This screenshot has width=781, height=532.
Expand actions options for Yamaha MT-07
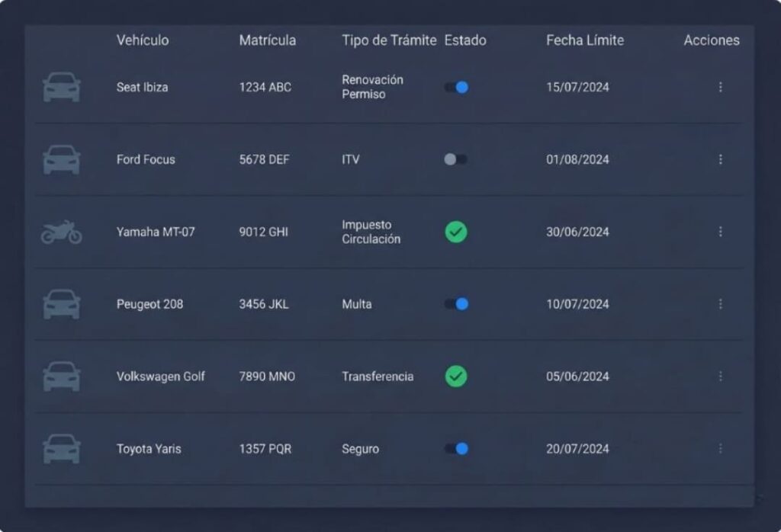(720, 232)
